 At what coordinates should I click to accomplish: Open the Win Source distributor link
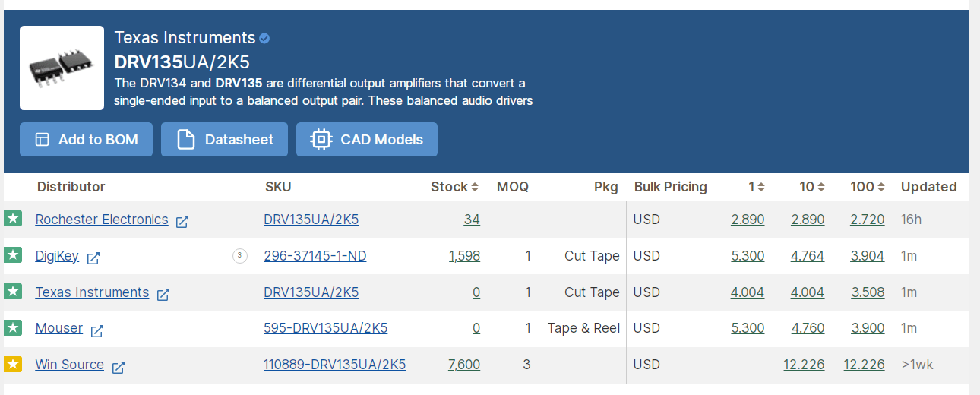70,365
